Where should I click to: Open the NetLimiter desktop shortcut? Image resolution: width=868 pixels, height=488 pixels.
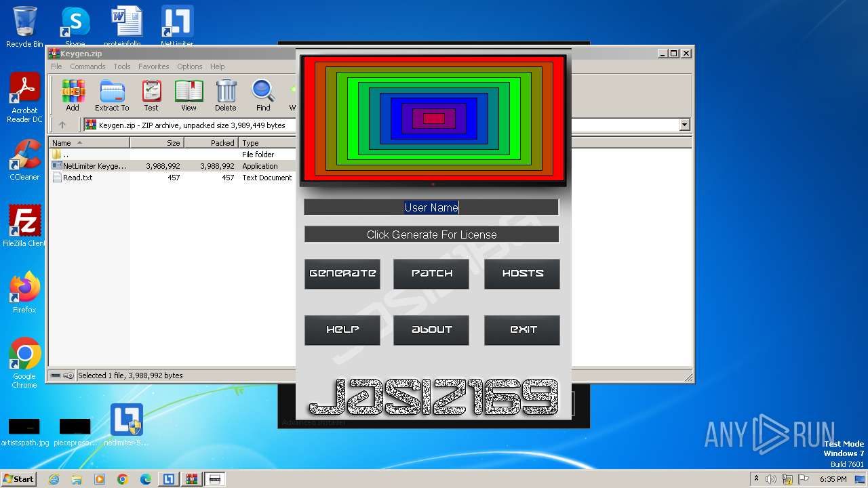(x=177, y=27)
